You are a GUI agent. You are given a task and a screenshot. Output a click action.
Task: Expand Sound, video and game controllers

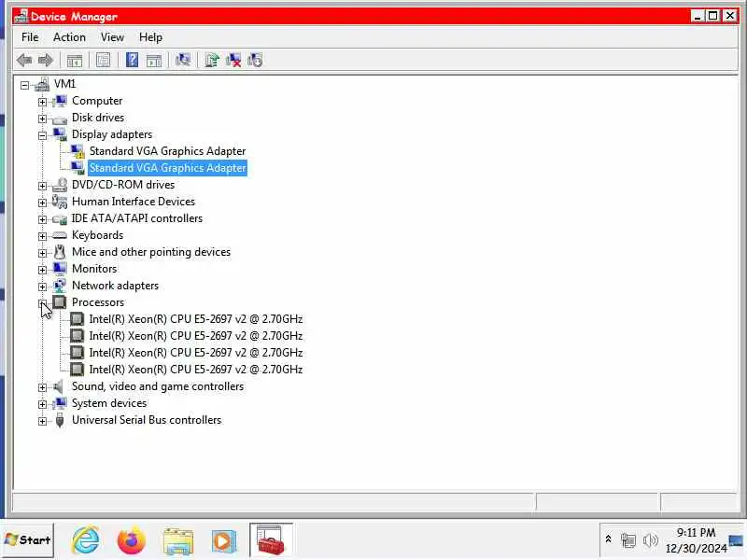tap(42, 387)
